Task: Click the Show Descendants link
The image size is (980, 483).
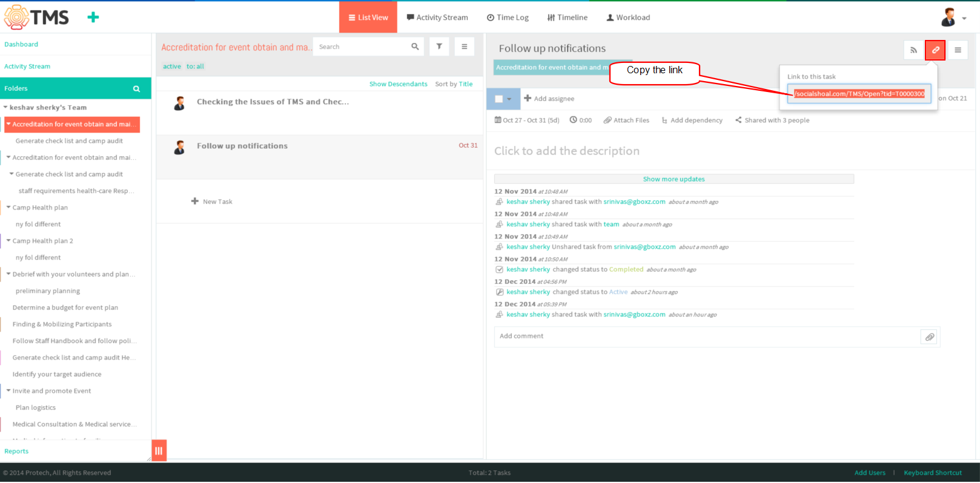Action: tap(398, 84)
